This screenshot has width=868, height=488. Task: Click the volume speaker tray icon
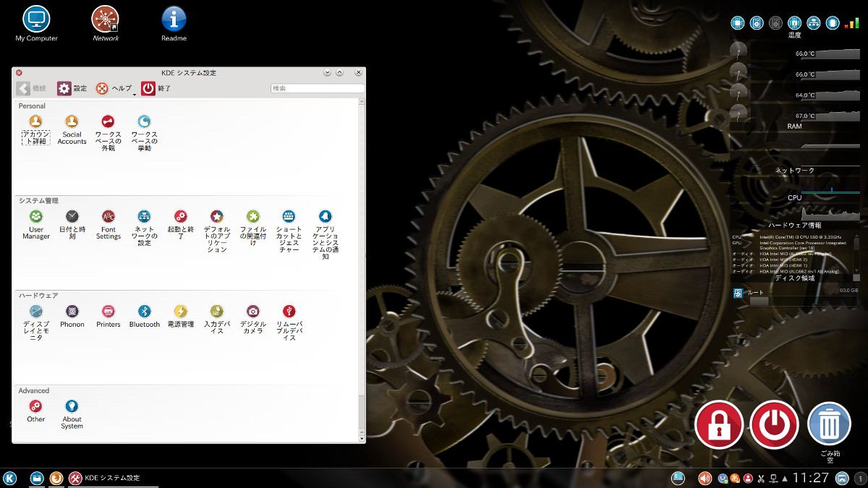[x=705, y=478]
